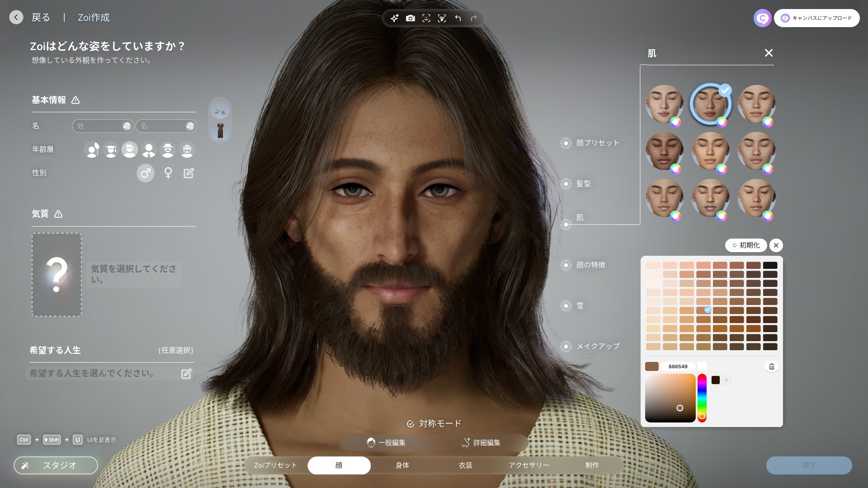Select the female gender icon
Screen dimensions: 868x488
(168, 173)
